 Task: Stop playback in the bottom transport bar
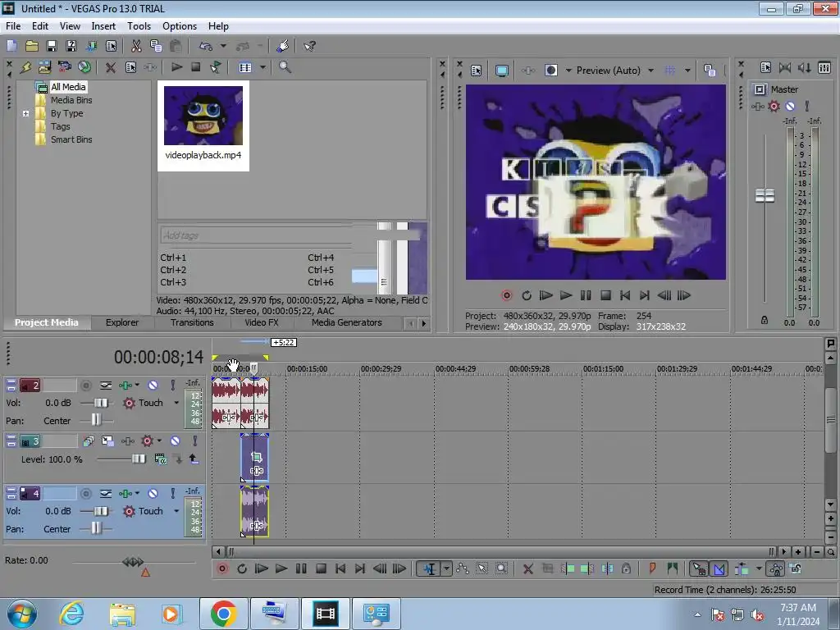click(321, 568)
